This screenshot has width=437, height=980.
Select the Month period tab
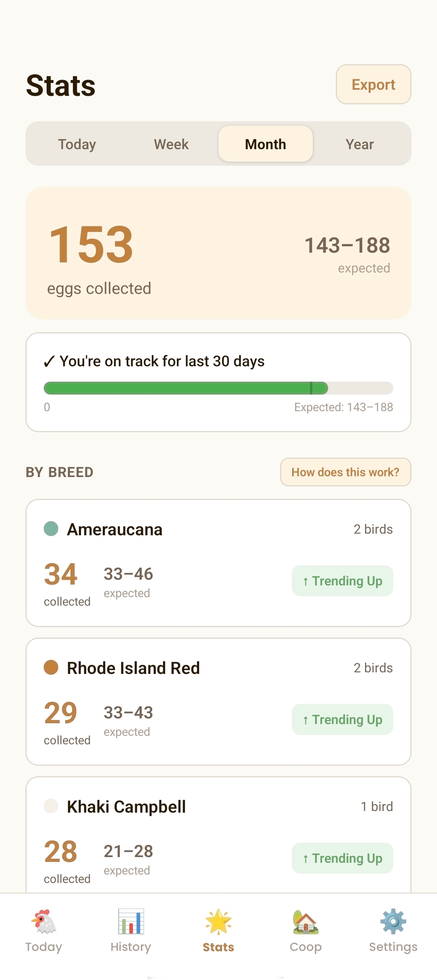coord(265,144)
